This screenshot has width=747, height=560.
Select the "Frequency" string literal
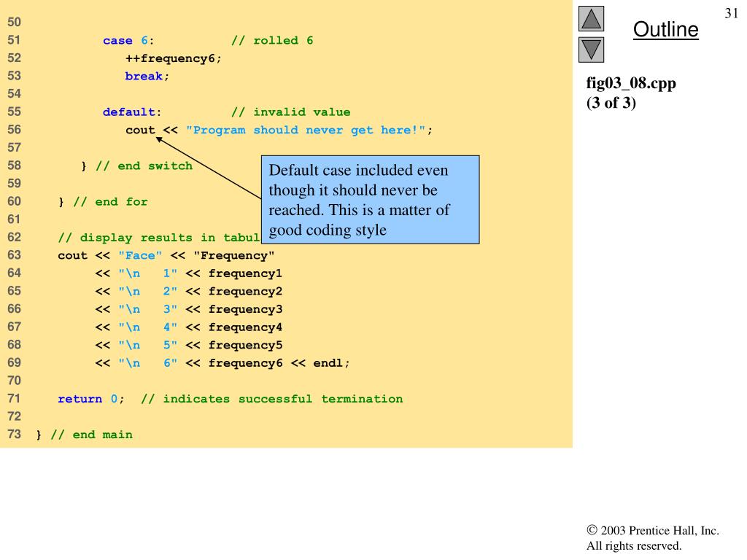click(x=234, y=256)
